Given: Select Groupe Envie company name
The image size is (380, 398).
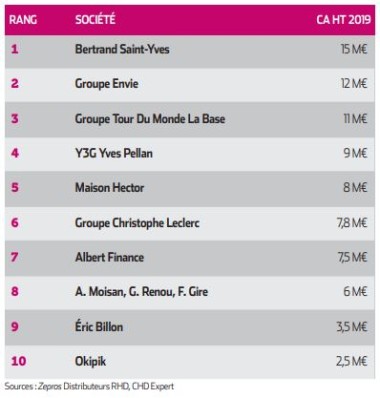Looking at the screenshot, I should [x=107, y=84].
